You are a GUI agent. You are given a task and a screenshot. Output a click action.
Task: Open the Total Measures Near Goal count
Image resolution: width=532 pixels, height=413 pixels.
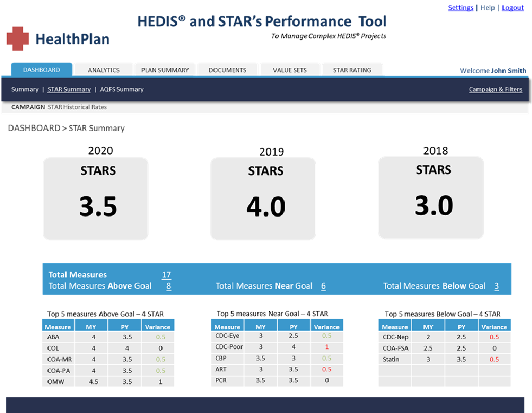pyautogui.click(x=323, y=286)
